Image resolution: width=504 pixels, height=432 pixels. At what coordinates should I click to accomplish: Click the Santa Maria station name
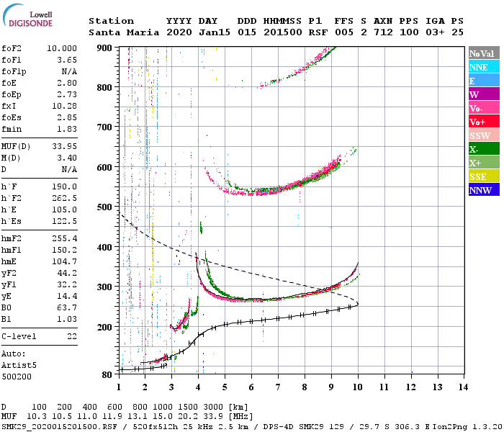pyautogui.click(x=124, y=32)
